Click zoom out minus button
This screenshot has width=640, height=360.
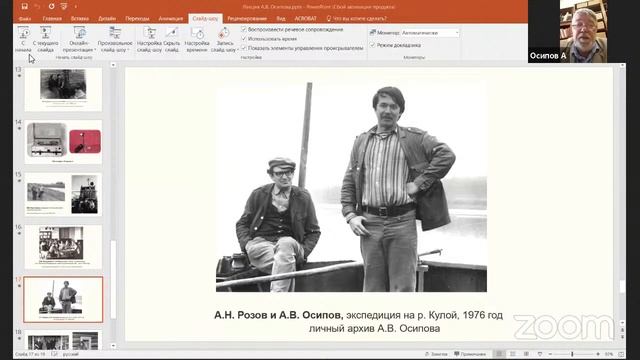tap(550, 354)
